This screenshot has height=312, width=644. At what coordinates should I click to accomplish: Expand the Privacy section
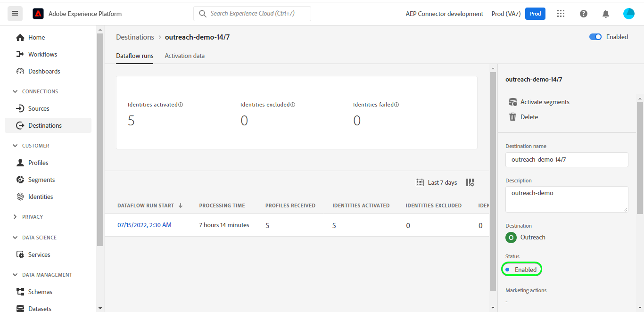point(15,217)
